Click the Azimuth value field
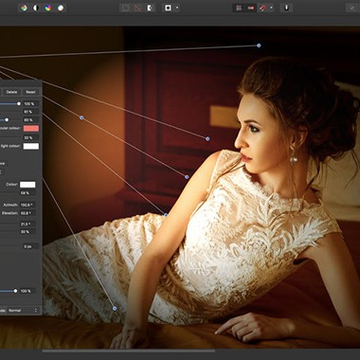360x360 pixels. pyautogui.click(x=28, y=205)
